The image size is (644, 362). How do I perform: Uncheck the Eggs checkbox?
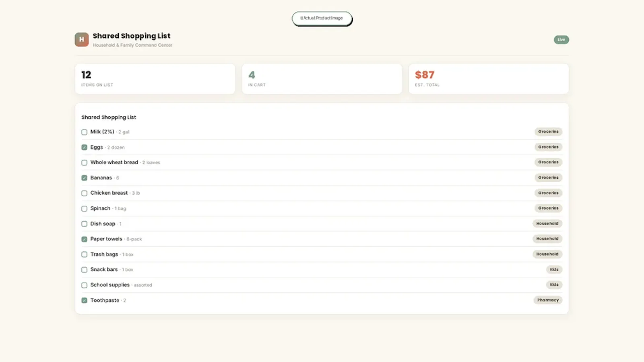(84, 147)
